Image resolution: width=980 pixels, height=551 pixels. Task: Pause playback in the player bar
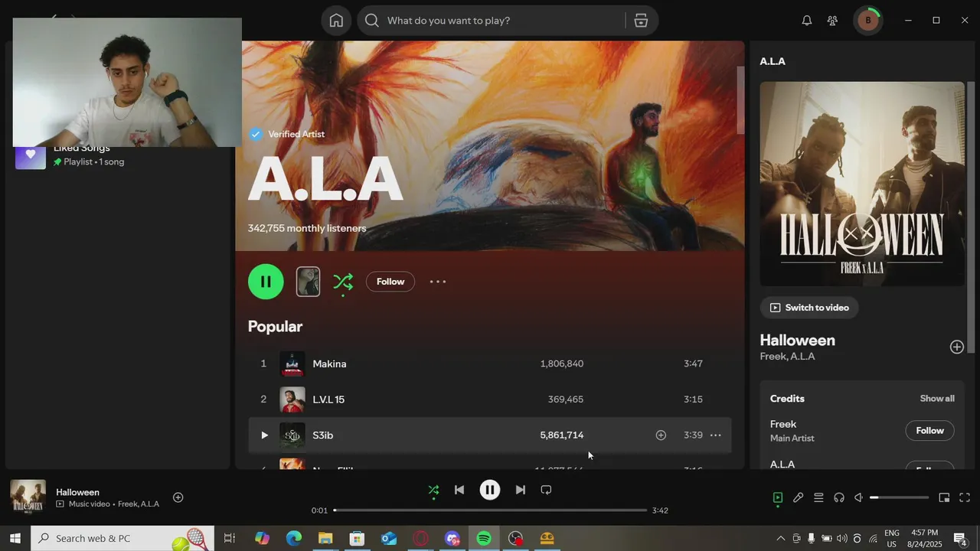coord(490,491)
